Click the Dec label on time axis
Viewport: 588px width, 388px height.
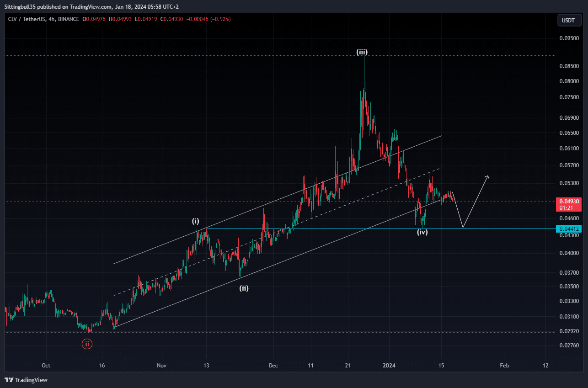tap(273, 366)
